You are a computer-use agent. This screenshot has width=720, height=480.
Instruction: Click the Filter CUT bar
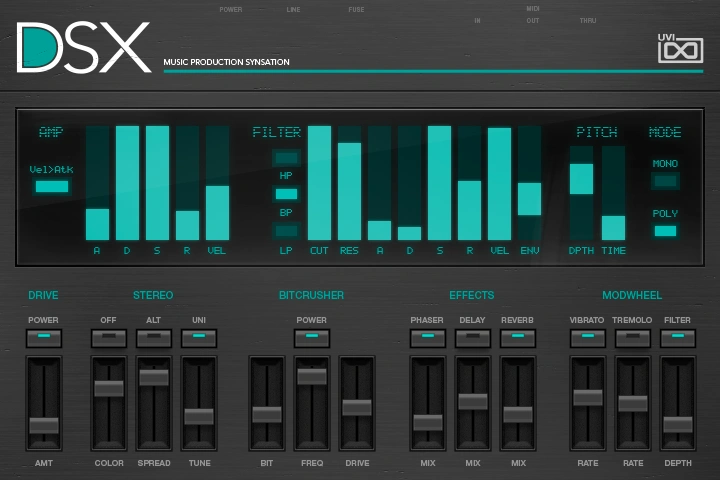click(x=319, y=183)
